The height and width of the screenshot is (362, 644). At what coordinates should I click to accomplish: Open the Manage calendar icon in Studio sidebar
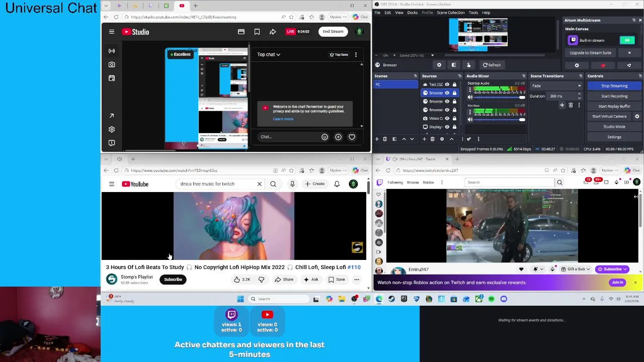112,78
